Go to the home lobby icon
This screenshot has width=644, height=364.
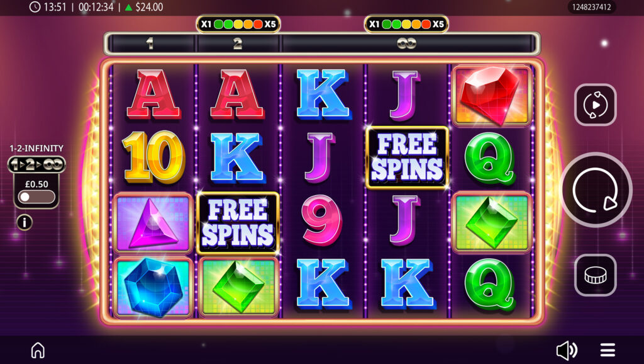38,350
